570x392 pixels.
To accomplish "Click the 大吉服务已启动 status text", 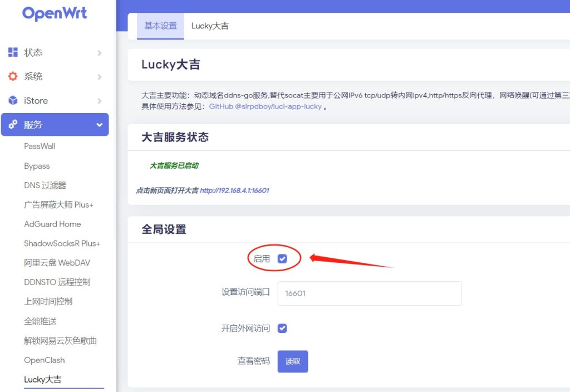I will tap(174, 165).
